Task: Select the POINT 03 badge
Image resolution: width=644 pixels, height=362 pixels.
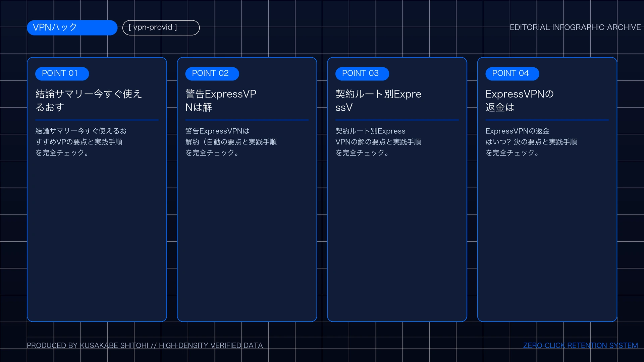Action: click(x=362, y=73)
